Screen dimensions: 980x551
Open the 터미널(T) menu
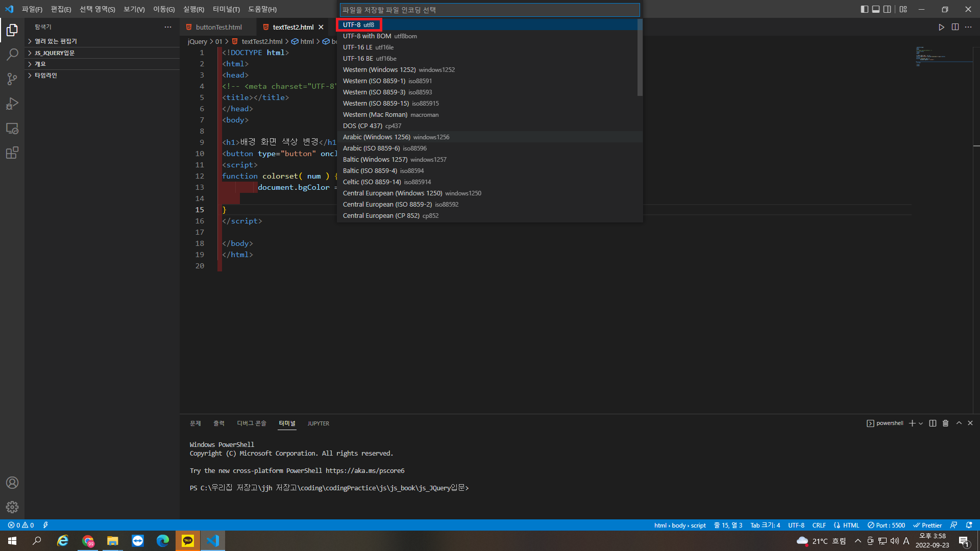point(226,9)
